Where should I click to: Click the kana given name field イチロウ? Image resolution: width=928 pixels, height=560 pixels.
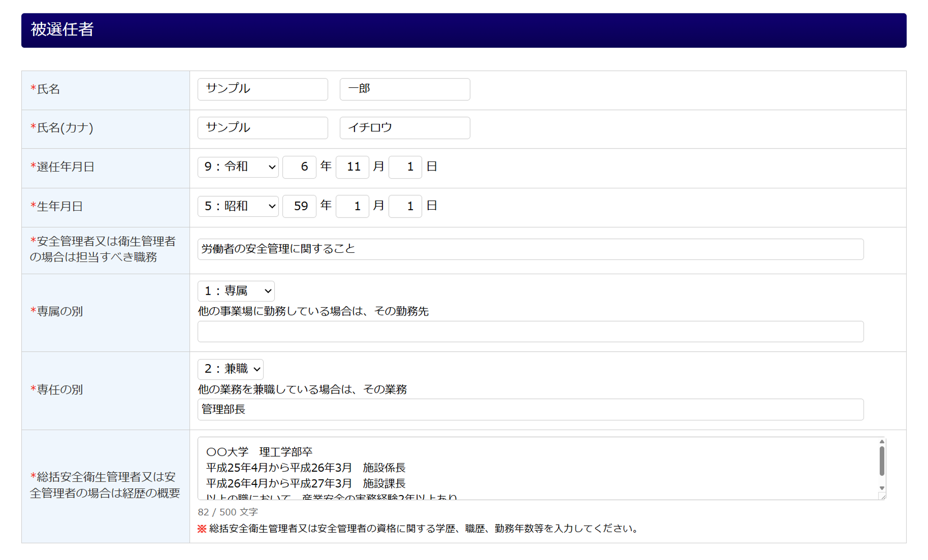point(405,128)
